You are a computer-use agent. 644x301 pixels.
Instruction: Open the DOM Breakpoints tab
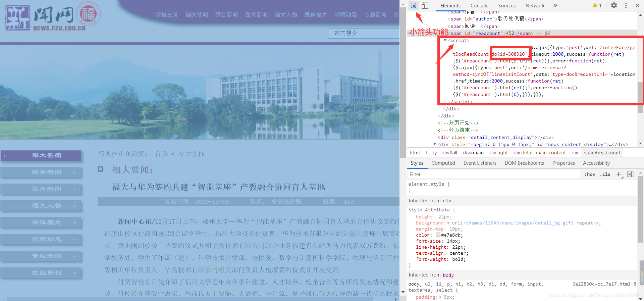coord(524,163)
